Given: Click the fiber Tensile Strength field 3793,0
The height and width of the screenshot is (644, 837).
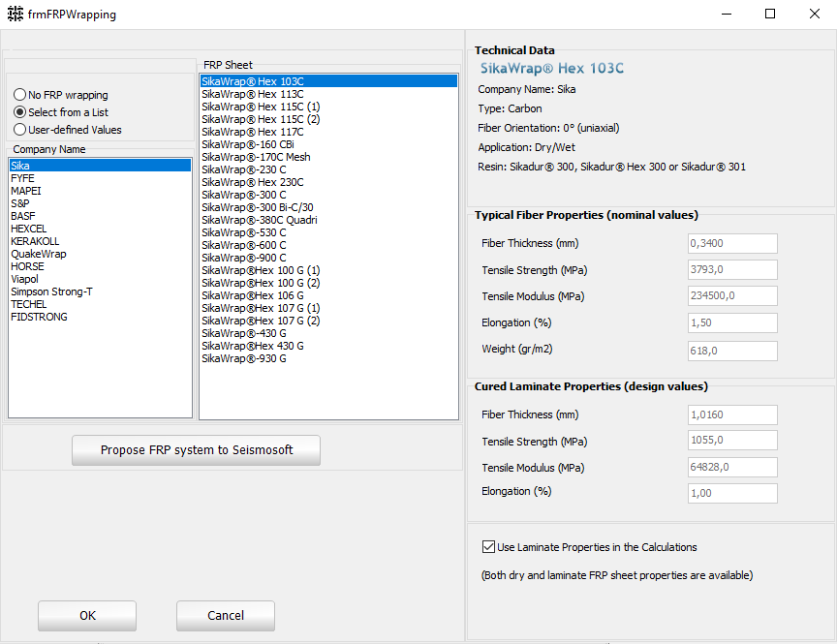Looking at the screenshot, I should [x=732, y=269].
